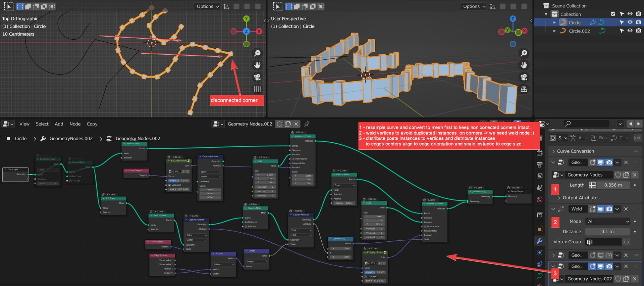Open the Scene properties tab
644x286 pixels.
[539, 188]
